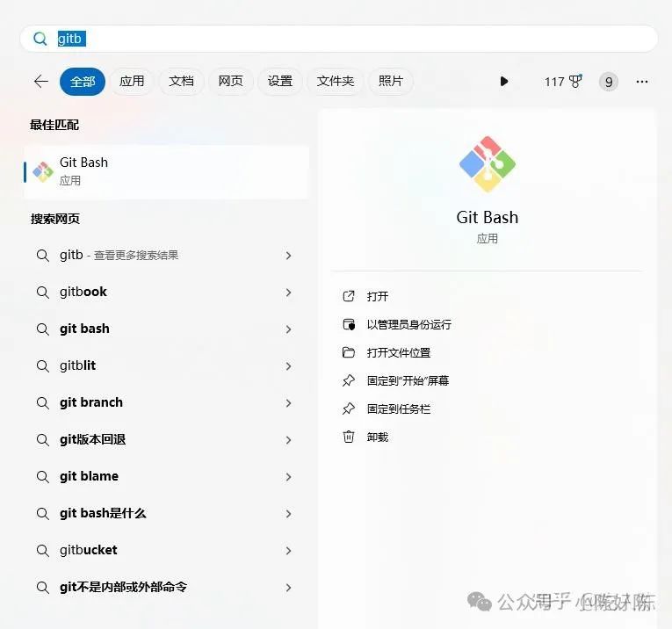The image size is (672, 629).
Task: Click the play arrow to show more filters
Action: pyautogui.click(x=504, y=82)
